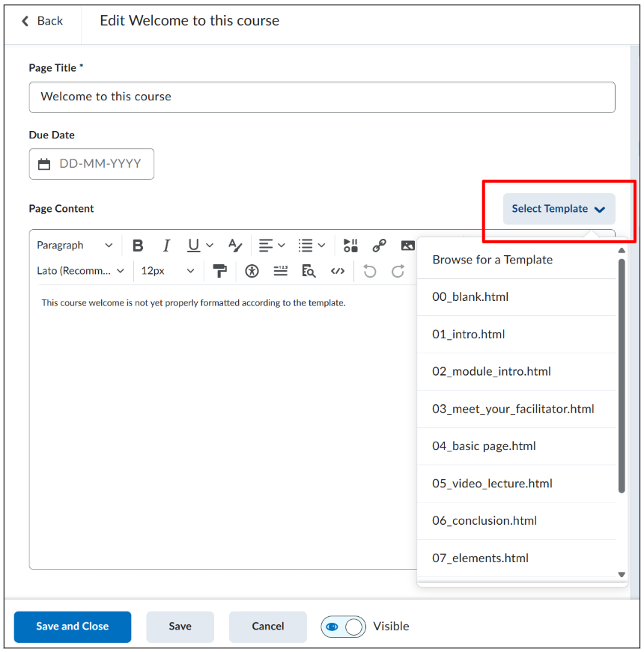Open the source code editor icon
This screenshot has width=644, height=652.
click(338, 271)
